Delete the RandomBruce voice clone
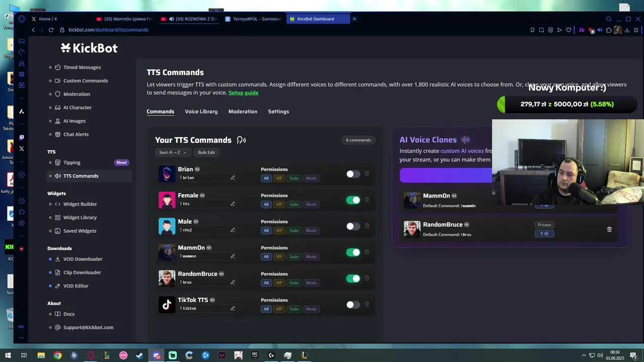The height and width of the screenshot is (362, 644). click(609, 229)
